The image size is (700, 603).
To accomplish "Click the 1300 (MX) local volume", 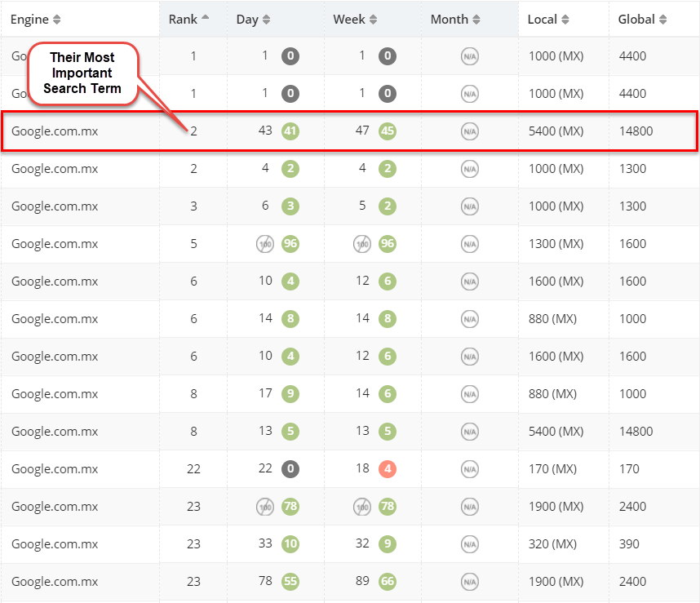I will point(556,244).
